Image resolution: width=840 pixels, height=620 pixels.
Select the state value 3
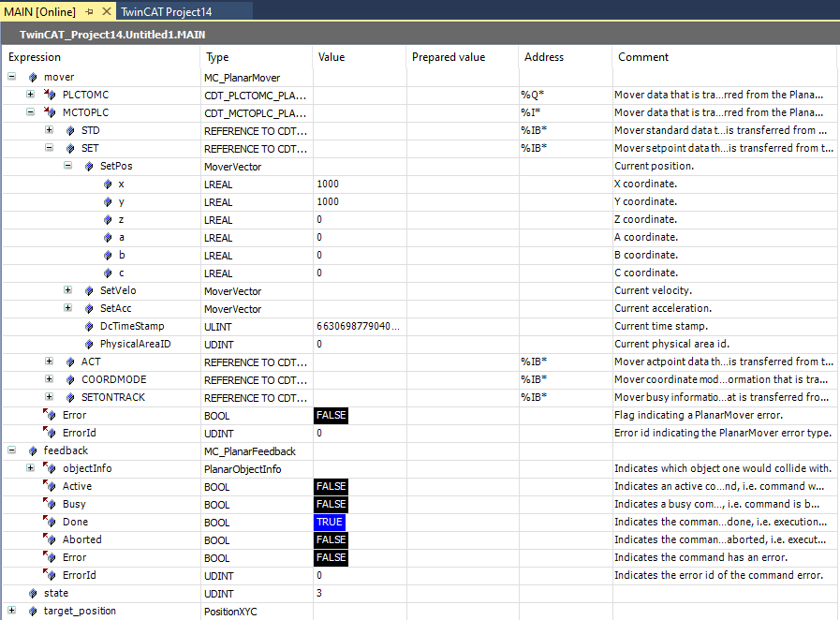(319, 593)
